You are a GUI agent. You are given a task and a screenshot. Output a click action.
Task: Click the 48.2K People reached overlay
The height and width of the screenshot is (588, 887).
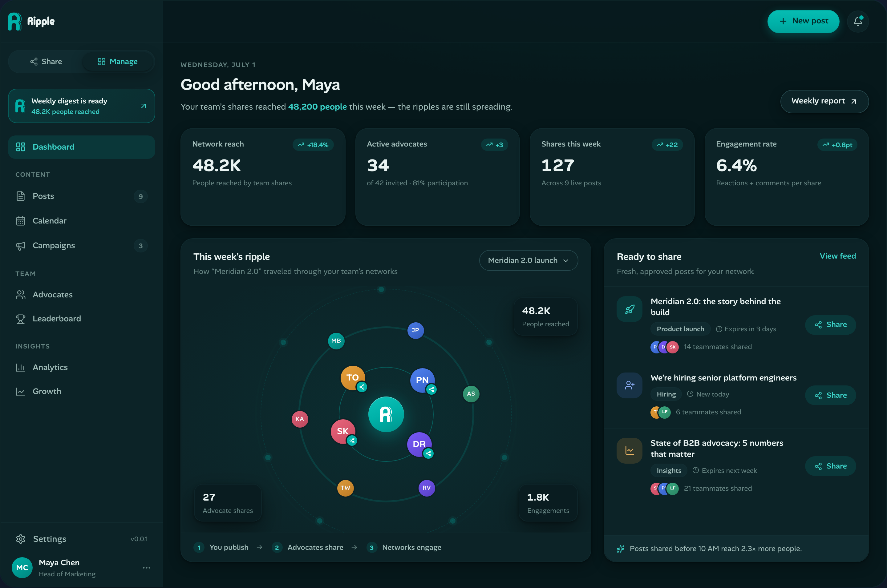point(545,316)
